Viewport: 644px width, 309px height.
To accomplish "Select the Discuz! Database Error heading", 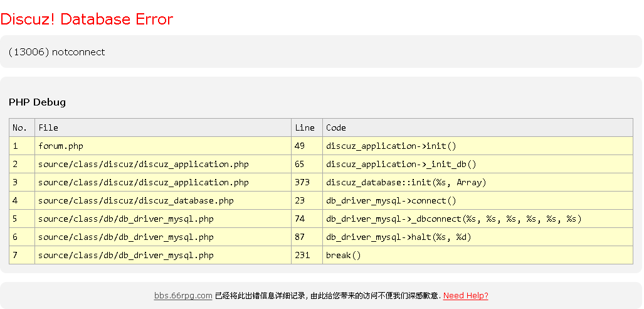I will tap(87, 19).
